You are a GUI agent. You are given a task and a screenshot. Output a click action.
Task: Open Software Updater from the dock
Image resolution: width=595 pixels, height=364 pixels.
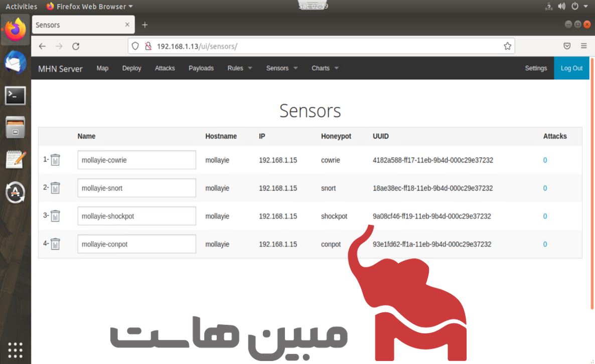[15, 192]
